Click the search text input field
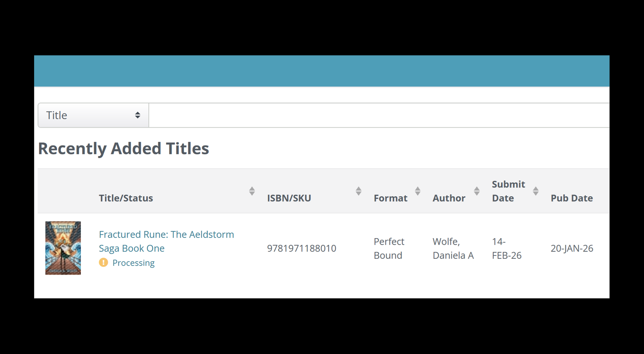The width and height of the screenshot is (644, 354). pos(378,115)
